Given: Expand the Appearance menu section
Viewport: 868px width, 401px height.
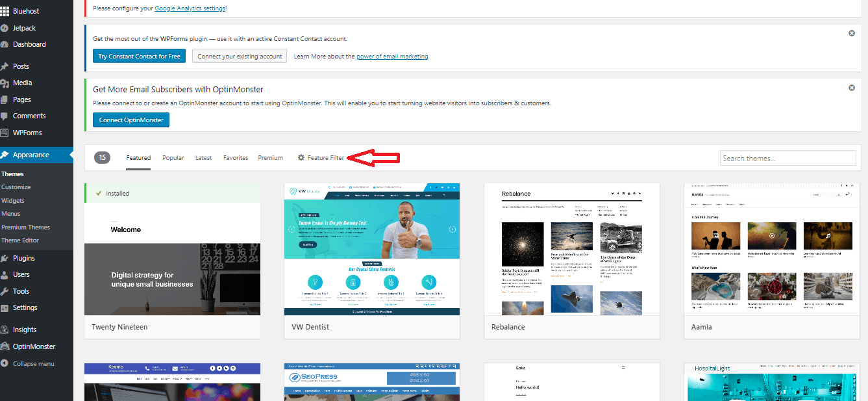Looking at the screenshot, I should click(31, 155).
